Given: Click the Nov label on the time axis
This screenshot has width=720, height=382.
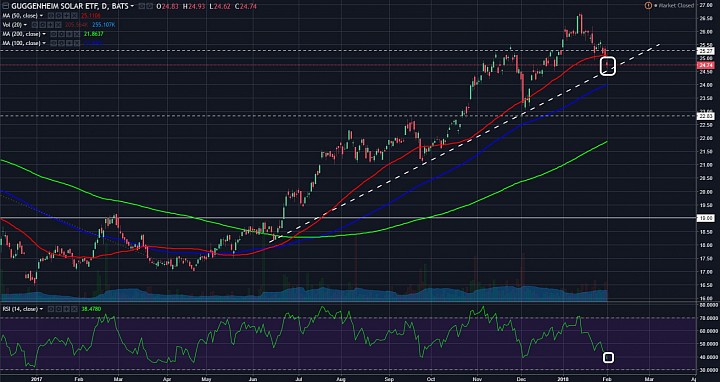Looking at the screenshot, I should pos(477,379).
